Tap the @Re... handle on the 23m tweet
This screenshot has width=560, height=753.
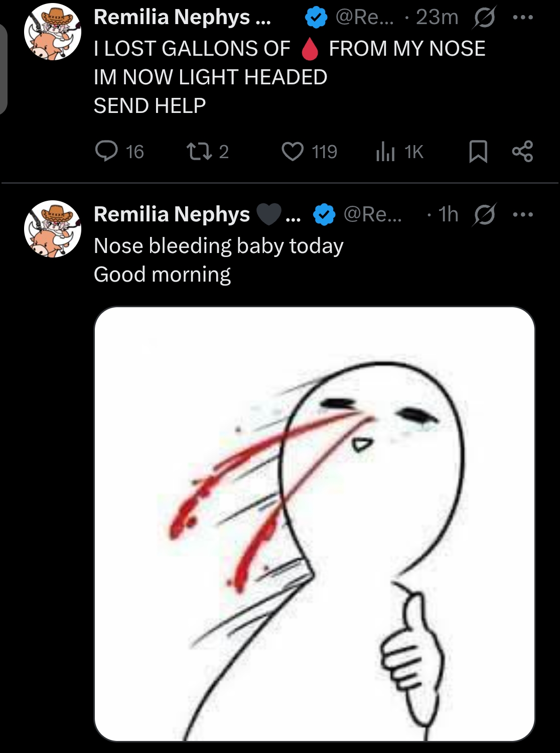tap(364, 18)
